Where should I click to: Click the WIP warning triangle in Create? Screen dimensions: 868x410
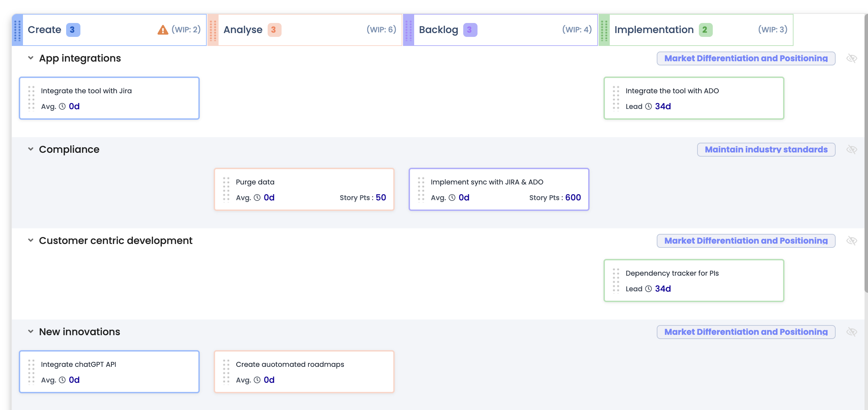(x=163, y=30)
